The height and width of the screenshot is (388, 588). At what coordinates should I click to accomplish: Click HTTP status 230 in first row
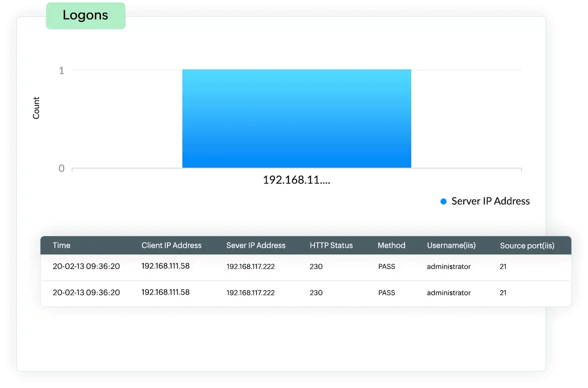(x=316, y=267)
